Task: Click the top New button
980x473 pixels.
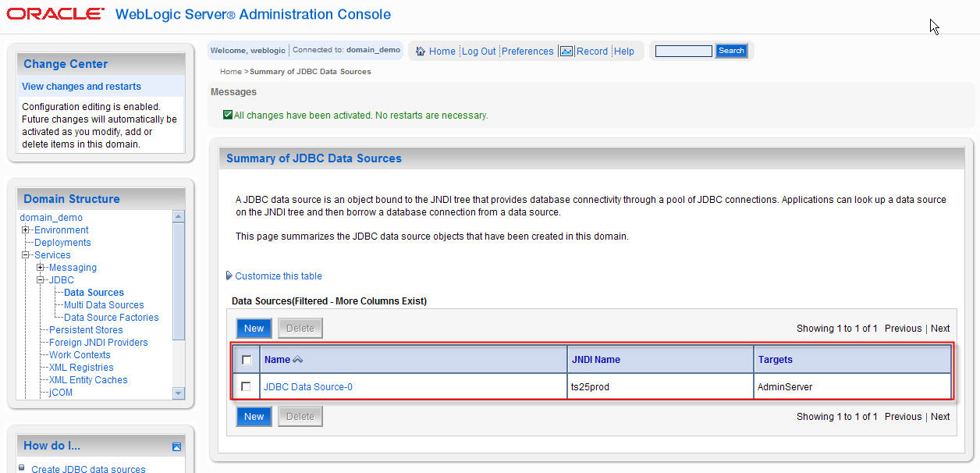Action: (x=254, y=329)
